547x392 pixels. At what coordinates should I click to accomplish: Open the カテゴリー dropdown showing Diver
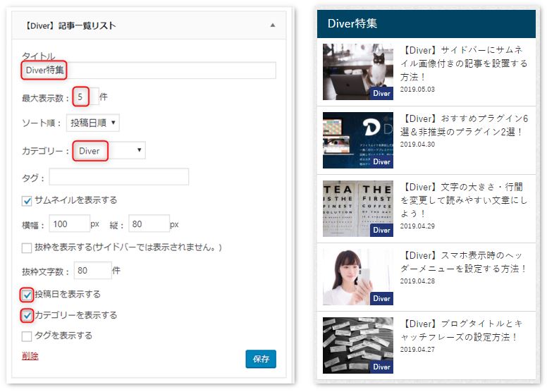point(109,150)
